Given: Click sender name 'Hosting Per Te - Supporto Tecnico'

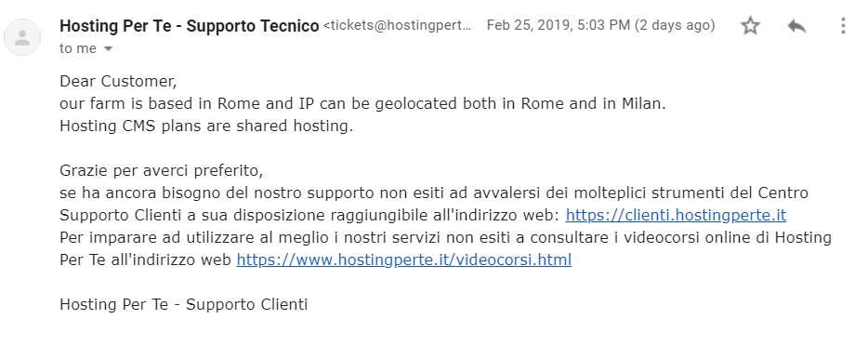Looking at the screenshot, I should pos(189,25).
